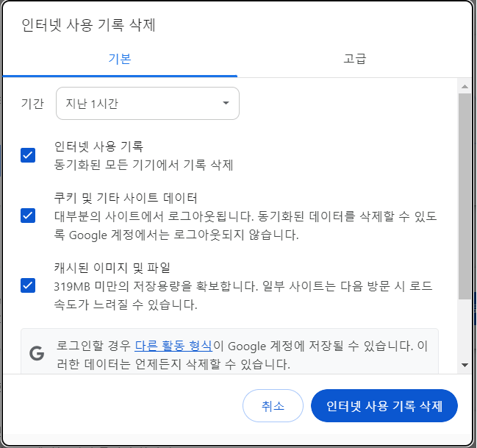The image size is (477, 448).
Task: Click the dialog title 인터넷 사용 기록 삭제
Action: 88,25
